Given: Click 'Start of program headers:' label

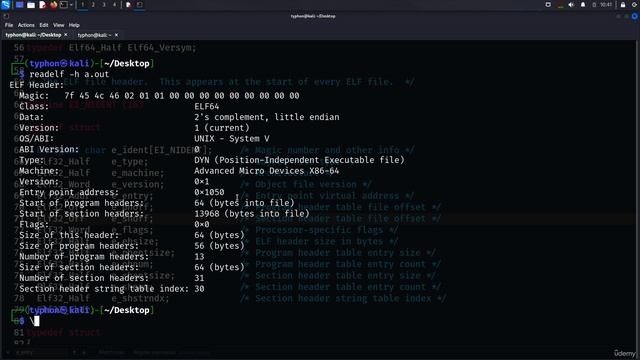Looking at the screenshot, I should 82,203.
